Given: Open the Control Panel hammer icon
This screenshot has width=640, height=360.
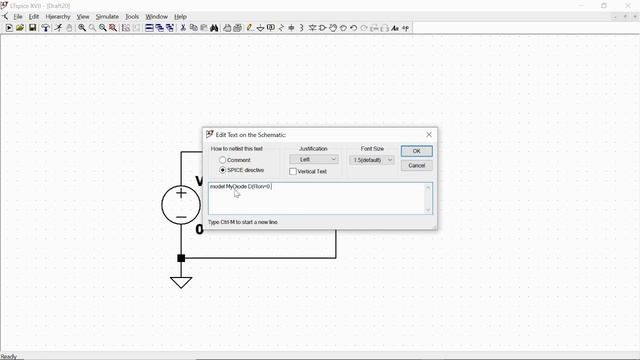Looking at the screenshot, I should (x=45, y=28).
